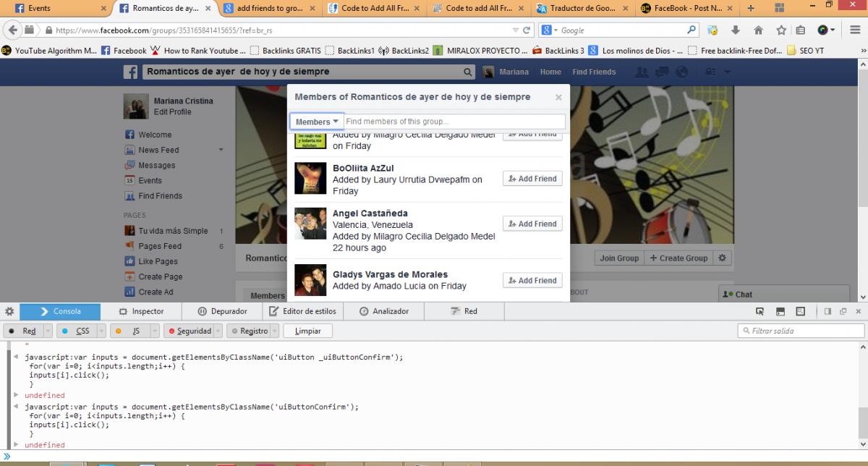
Task: Click Join Group button
Action: pyautogui.click(x=618, y=258)
